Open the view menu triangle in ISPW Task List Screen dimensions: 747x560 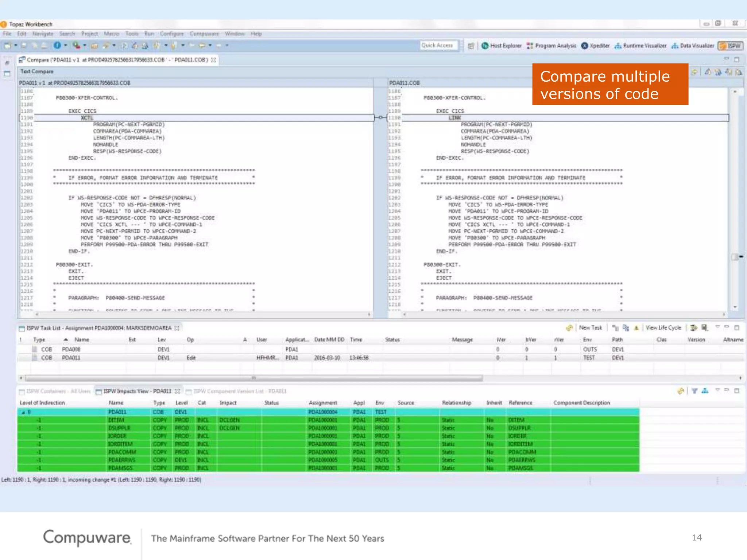[x=717, y=327]
